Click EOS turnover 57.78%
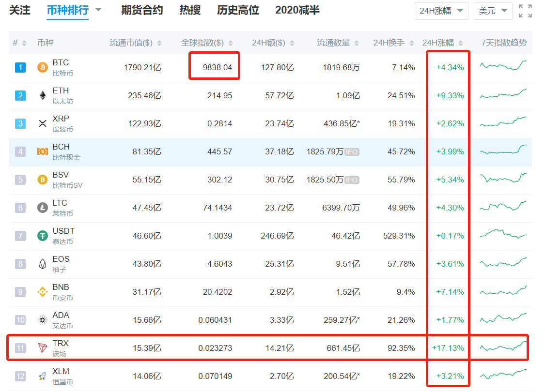The image size is (545, 392). point(401,264)
